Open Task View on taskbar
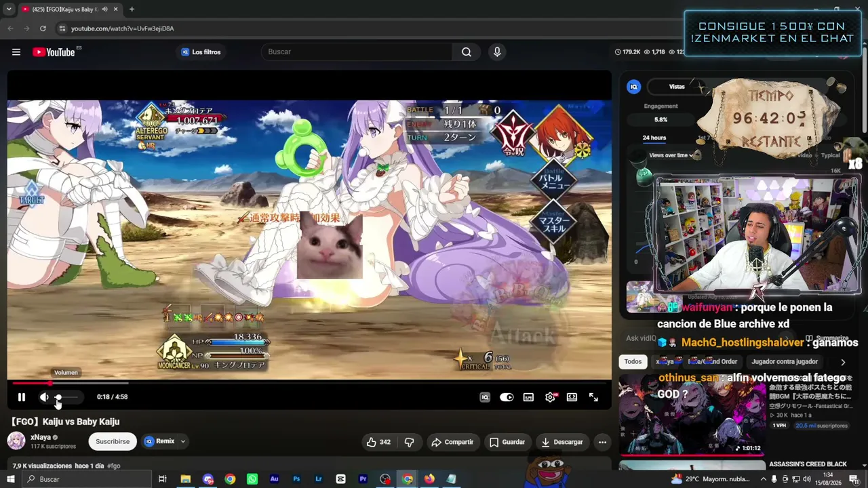The height and width of the screenshot is (488, 868). [x=163, y=479]
